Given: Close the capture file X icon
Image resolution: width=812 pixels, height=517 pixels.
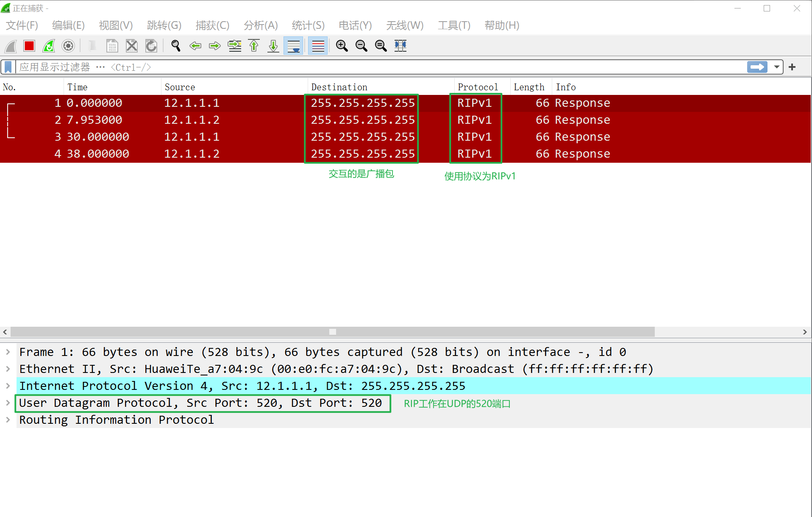Looking at the screenshot, I should [x=132, y=46].
